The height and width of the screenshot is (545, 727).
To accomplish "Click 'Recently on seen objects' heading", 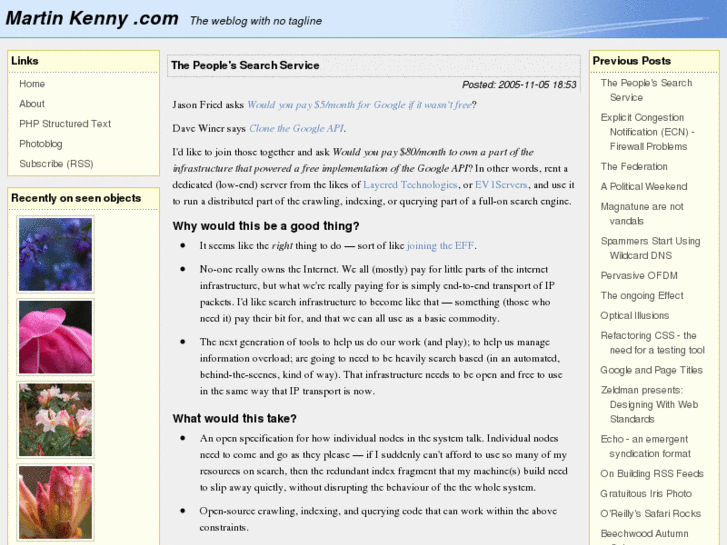I will click(x=76, y=198).
